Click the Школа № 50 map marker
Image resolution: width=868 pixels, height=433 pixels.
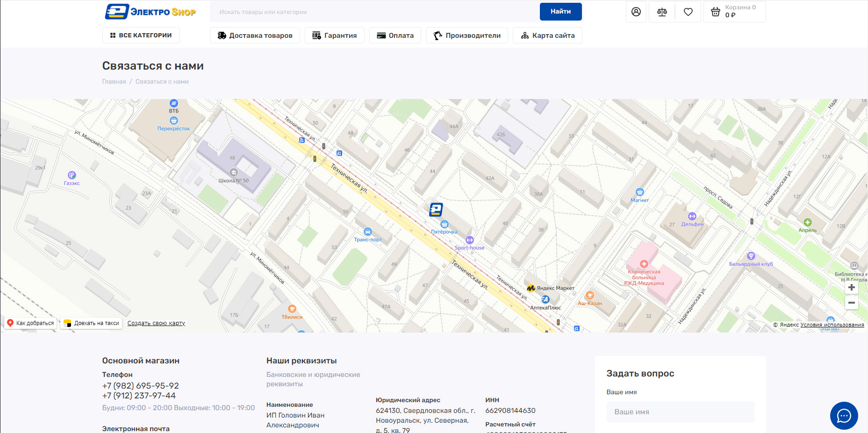coord(233,172)
